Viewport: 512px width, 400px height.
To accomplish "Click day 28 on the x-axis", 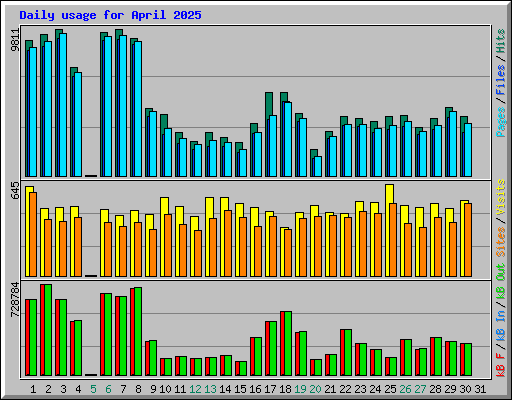I will click(x=435, y=389).
